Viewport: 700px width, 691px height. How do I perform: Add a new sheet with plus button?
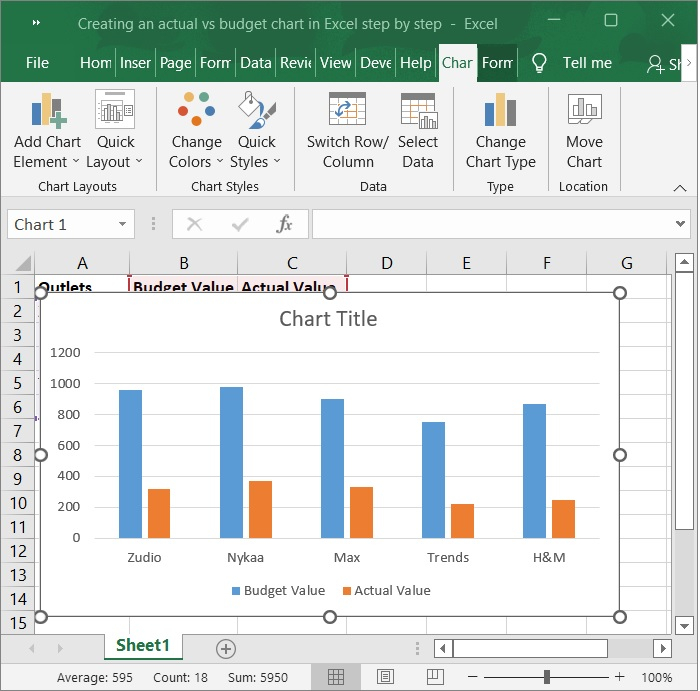pos(226,648)
